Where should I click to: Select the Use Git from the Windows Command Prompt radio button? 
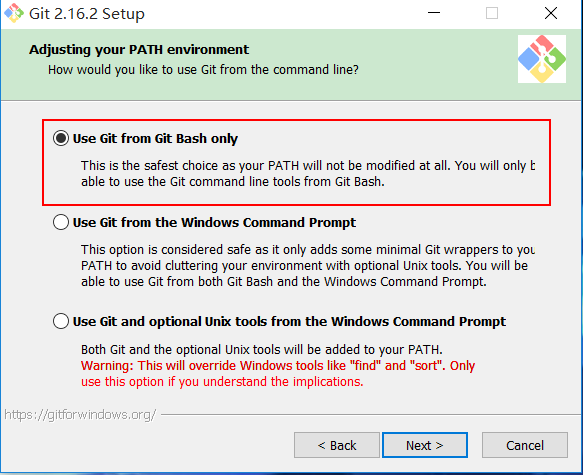click(61, 222)
